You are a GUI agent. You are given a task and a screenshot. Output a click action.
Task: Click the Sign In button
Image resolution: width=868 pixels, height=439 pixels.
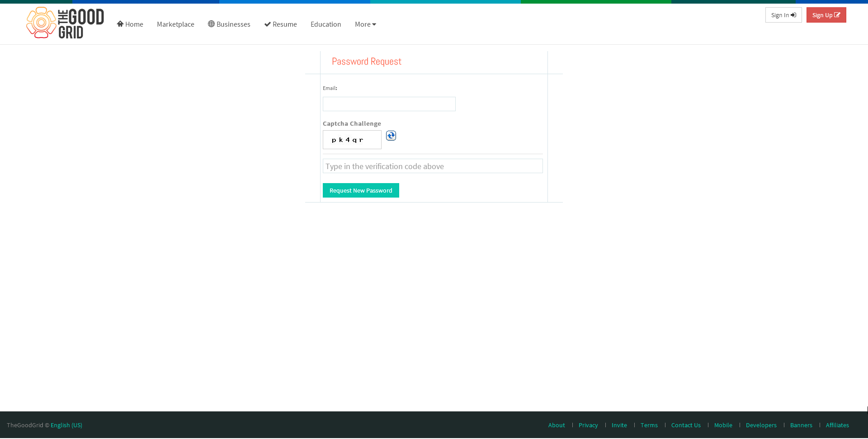point(783,15)
